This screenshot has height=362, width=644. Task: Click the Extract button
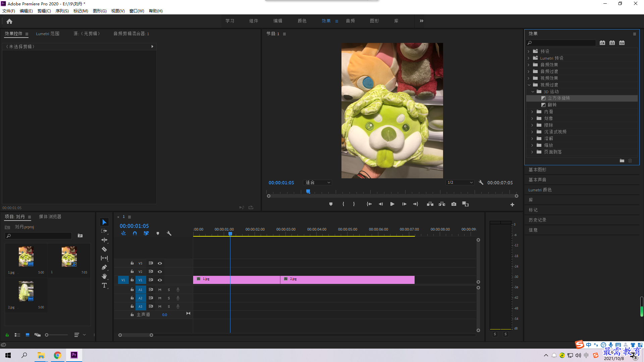tap(442, 204)
